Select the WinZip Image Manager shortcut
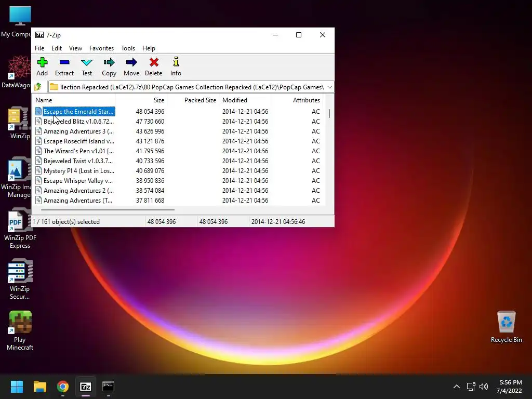The width and height of the screenshot is (532, 399). coord(17,178)
